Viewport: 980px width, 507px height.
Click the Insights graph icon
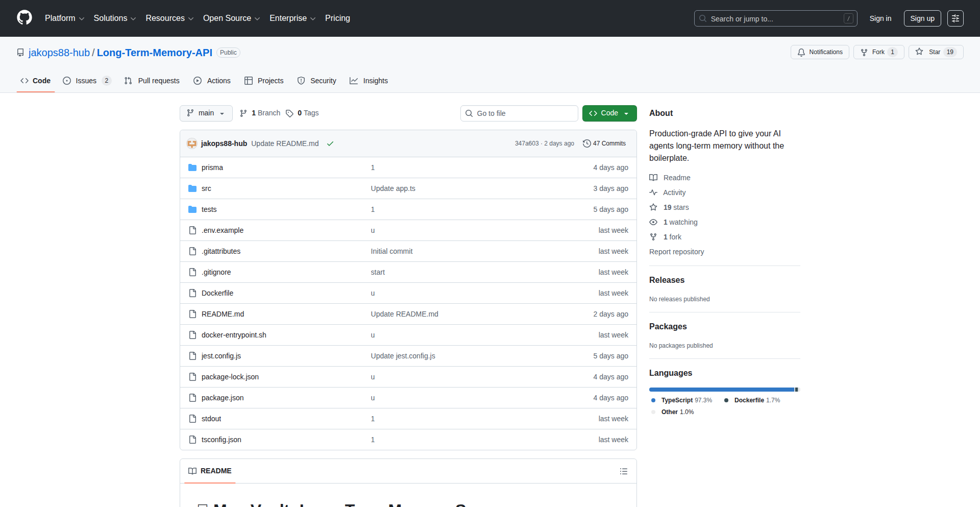pos(354,81)
